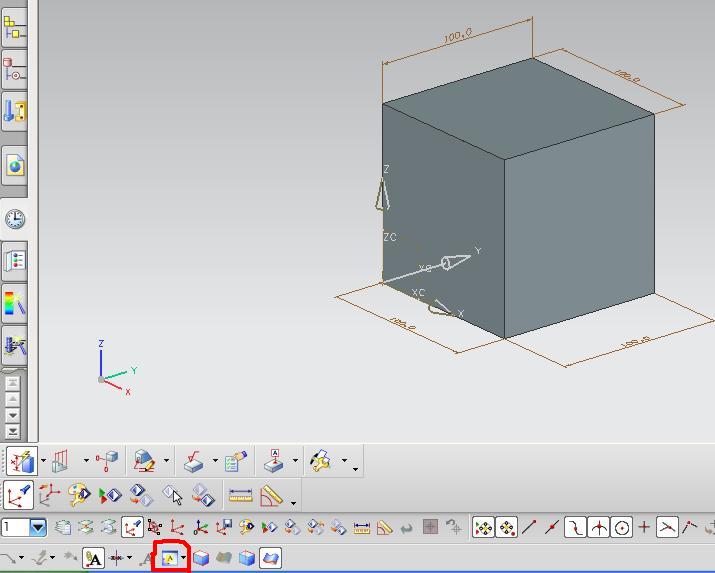Click the dimension tool with lightning bolt
Viewport: 715px width, 573px height.
click(21, 461)
